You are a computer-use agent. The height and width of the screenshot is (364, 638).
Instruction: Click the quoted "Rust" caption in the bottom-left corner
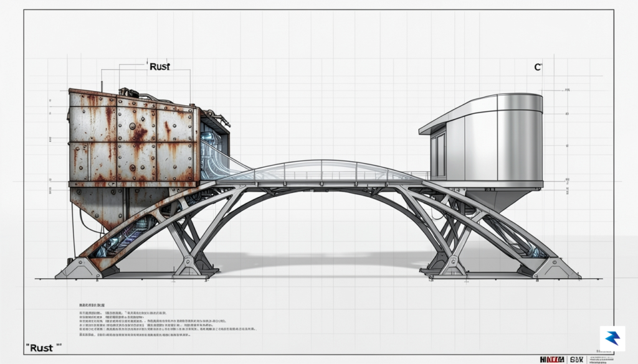44,348
